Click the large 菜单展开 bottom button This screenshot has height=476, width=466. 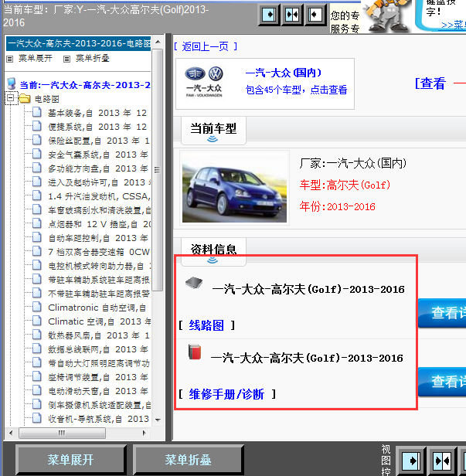point(70,460)
